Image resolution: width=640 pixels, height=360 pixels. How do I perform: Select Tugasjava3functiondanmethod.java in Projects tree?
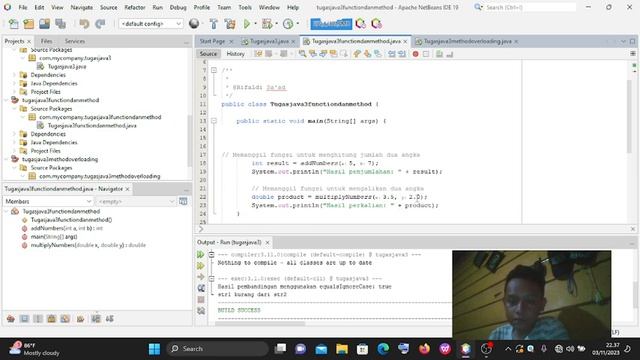point(92,125)
